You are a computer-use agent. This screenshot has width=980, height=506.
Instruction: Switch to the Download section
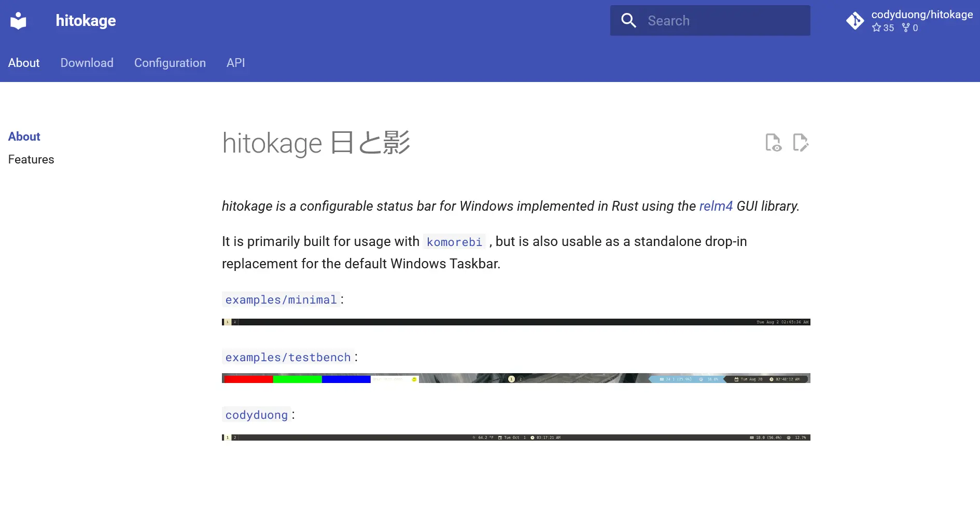87,63
